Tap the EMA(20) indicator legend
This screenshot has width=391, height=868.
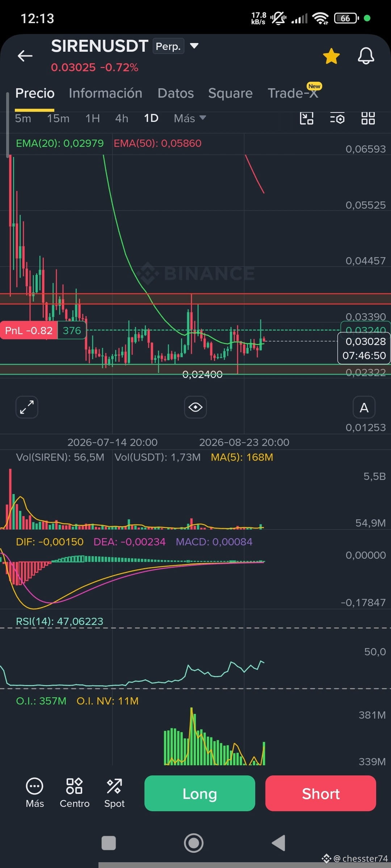click(60, 143)
